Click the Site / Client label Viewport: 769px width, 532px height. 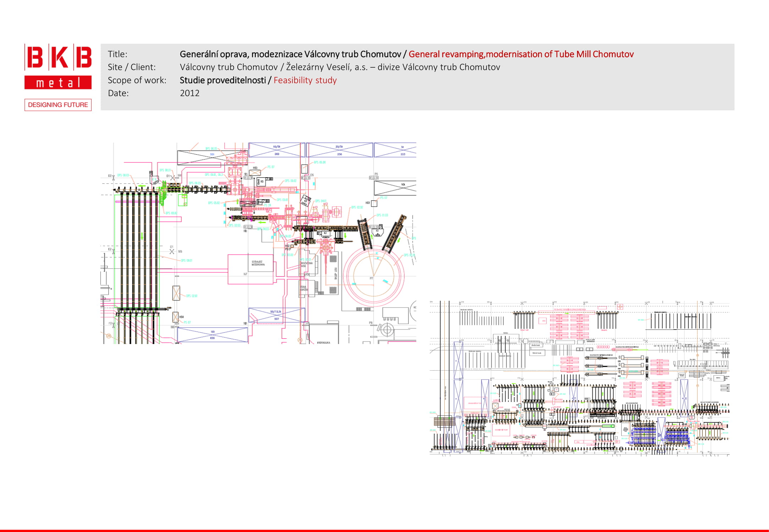pos(132,67)
